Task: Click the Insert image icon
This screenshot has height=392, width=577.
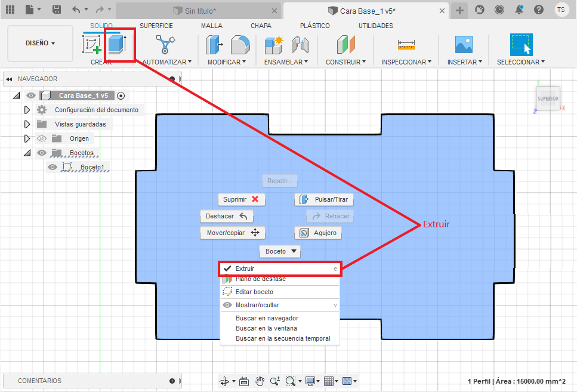Action: [464, 45]
